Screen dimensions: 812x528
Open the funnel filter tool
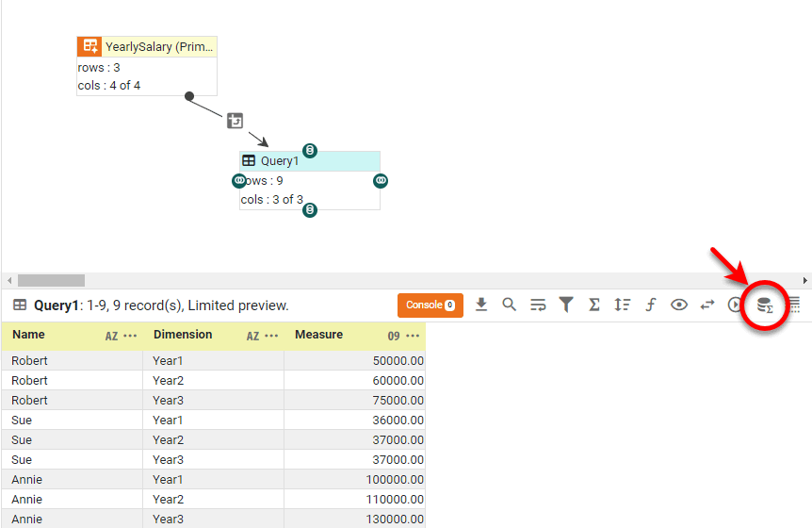coord(566,305)
